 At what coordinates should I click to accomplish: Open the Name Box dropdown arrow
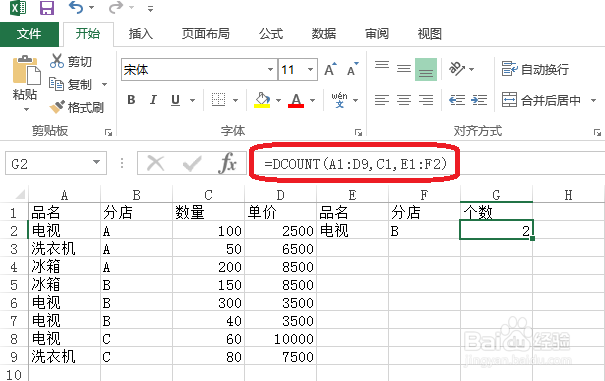pos(96,163)
